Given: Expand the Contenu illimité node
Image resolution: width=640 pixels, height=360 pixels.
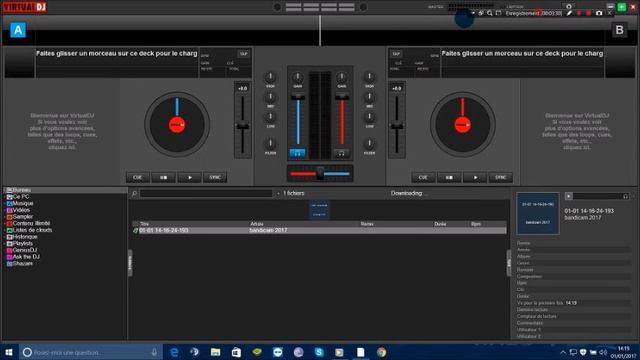Looking at the screenshot, I should pos(4,223).
